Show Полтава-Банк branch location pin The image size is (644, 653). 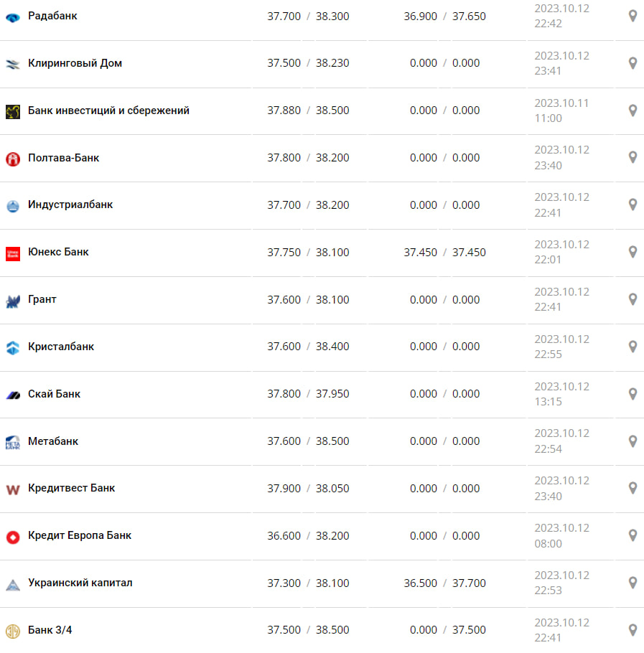(633, 158)
